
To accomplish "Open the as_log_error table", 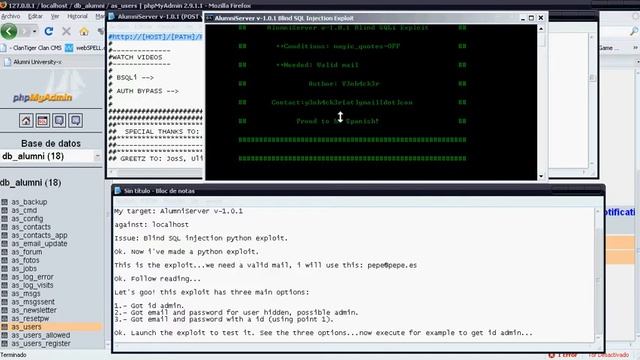I will 32,277.
